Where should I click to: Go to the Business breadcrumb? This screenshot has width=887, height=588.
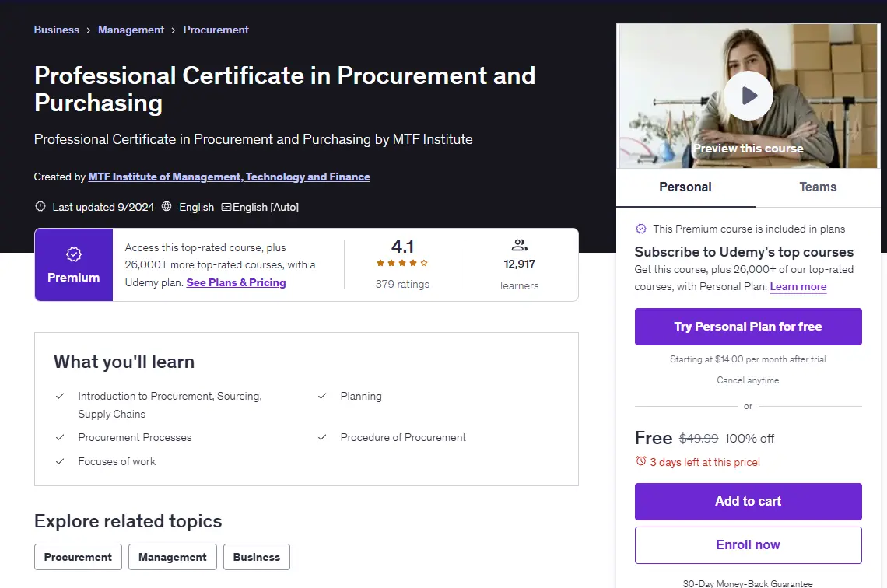tap(57, 30)
